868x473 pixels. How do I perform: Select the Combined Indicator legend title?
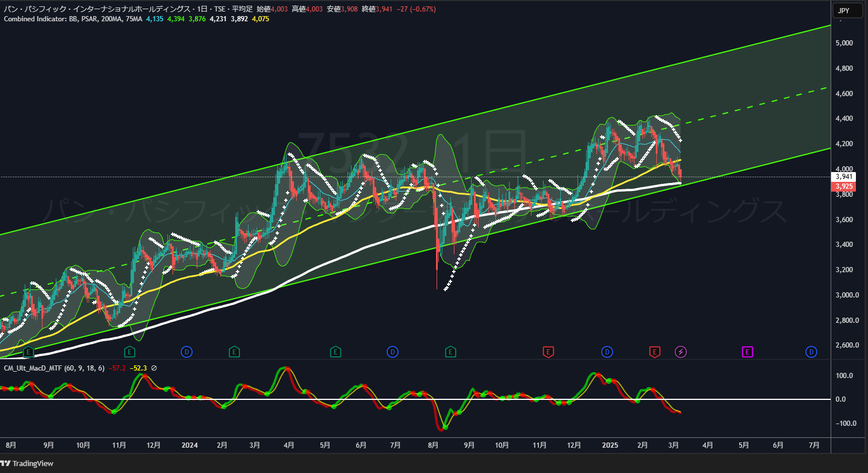tap(72, 19)
